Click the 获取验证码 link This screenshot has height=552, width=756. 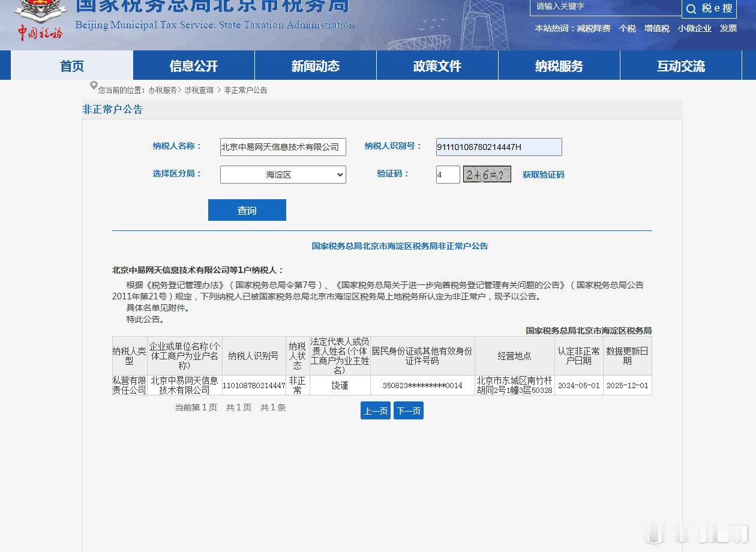click(x=543, y=175)
